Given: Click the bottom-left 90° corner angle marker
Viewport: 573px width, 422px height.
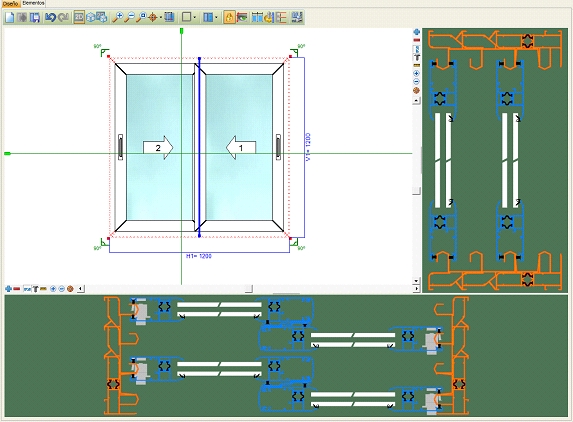Looking at the screenshot, I should 102,244.
